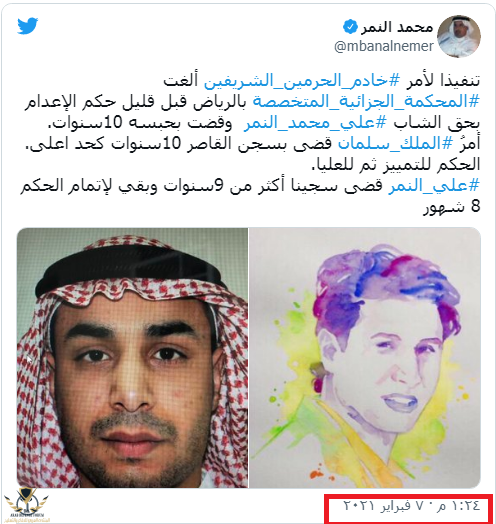The image size is (496, 524).
Task: Open hashtag #الملك_سلمان
Action: coord(395,144)
